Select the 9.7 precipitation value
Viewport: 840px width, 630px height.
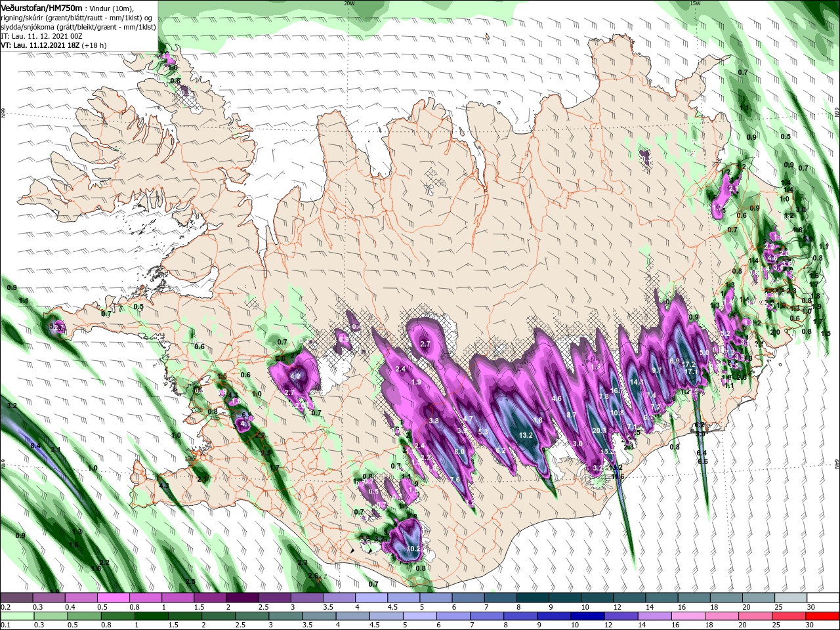(658, 371)
